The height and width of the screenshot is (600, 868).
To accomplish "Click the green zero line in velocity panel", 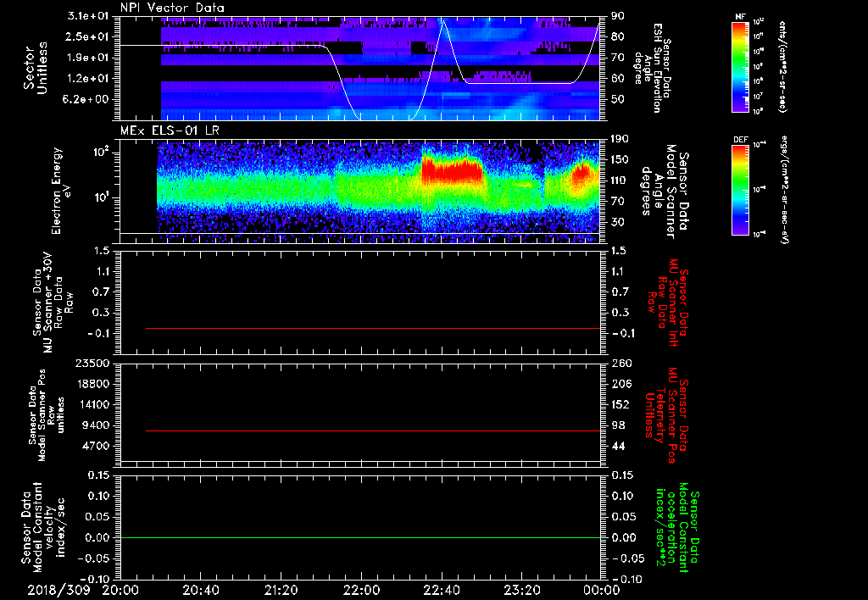I will 360,537.
